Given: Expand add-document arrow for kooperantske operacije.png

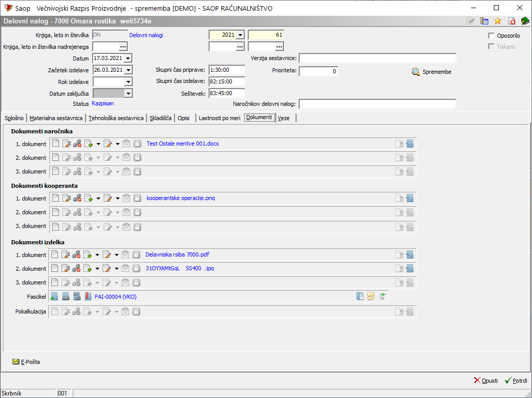Looking at the screenshot, I should [x=98, y=198].
